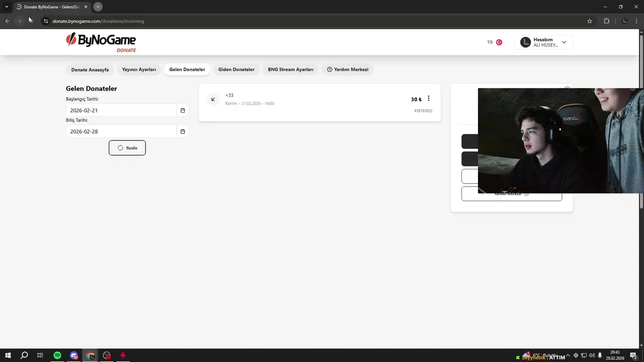Click the incoming arrow icon on Kerim's donation
Viewport: 644px width, 362px height.
point(213,99)
